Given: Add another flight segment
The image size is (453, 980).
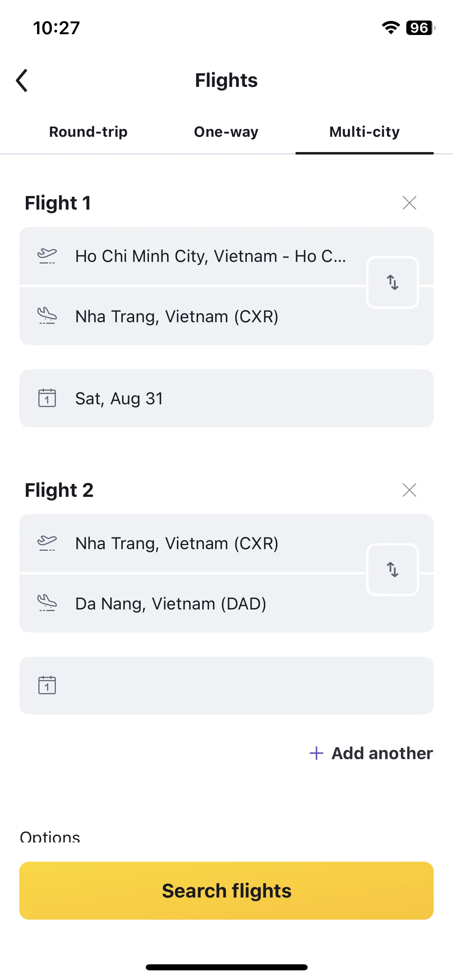Looking at the screenshot, I should point(371,753).
